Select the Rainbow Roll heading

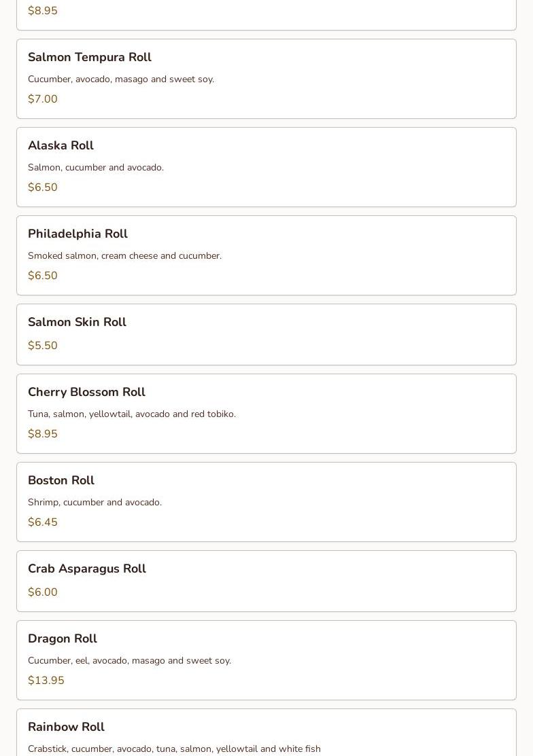[66, 727]
